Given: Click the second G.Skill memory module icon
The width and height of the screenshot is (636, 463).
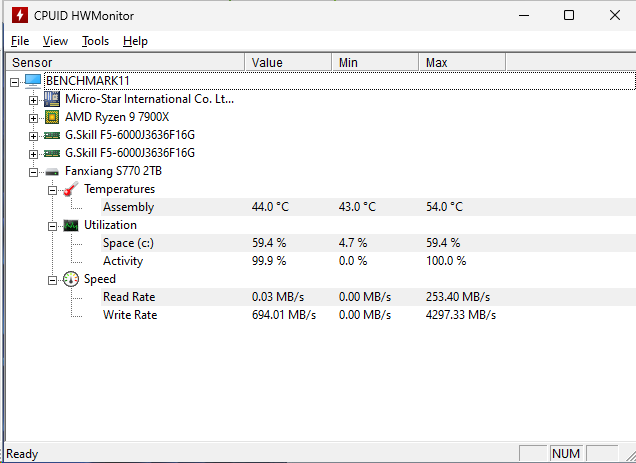Looking at the screenshot, I should [52, 153].
